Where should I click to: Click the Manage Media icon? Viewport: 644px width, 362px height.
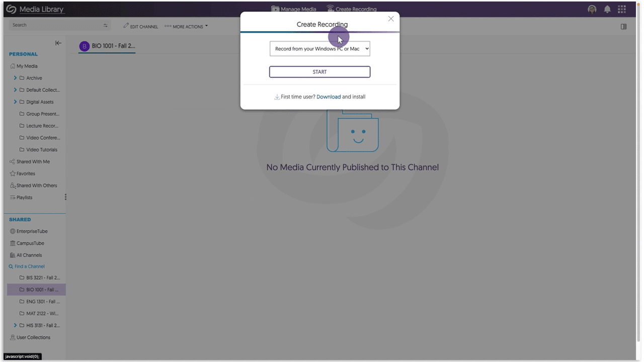pyautogui.click(x=275, y=9)
